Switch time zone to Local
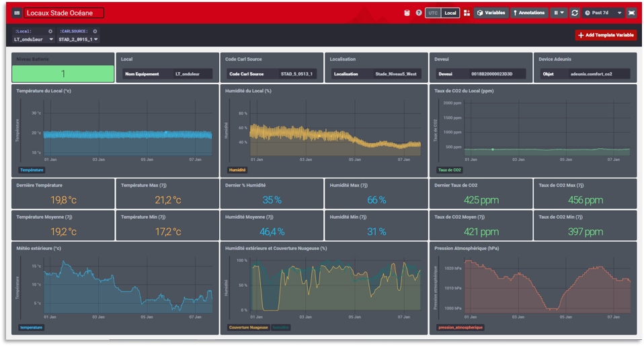This screenshot has width=644, height=346. click(x=450, y=13)
